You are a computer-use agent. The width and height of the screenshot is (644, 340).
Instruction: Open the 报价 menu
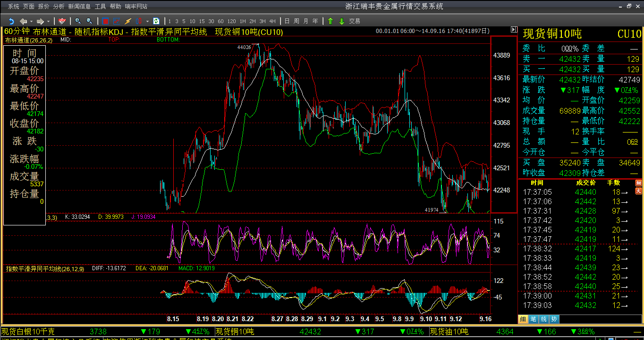point(43,7)
